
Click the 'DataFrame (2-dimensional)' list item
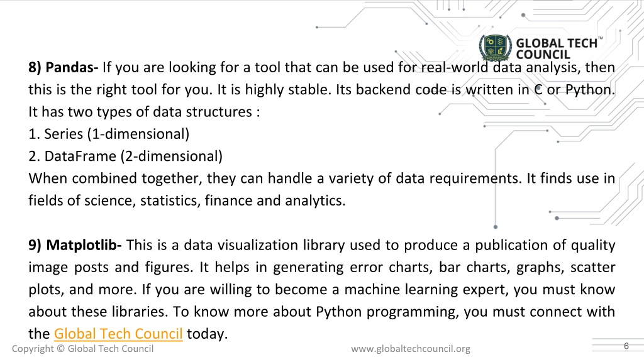133,156
